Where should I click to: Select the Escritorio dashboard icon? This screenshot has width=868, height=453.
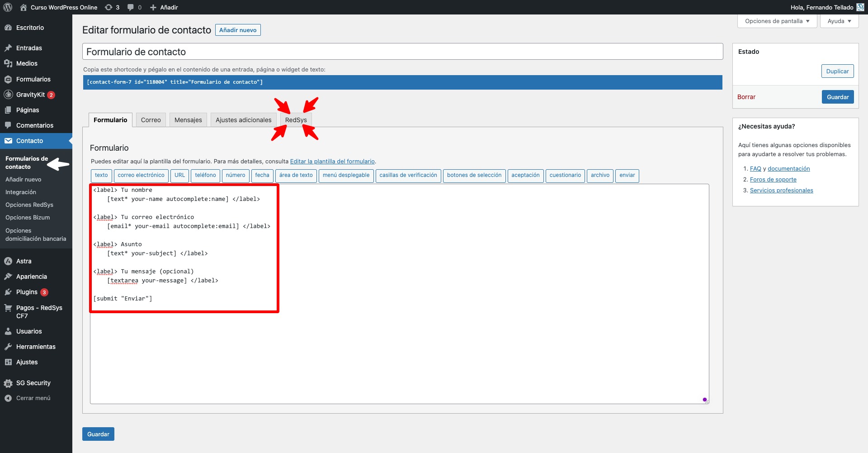(x=8, y=28)
